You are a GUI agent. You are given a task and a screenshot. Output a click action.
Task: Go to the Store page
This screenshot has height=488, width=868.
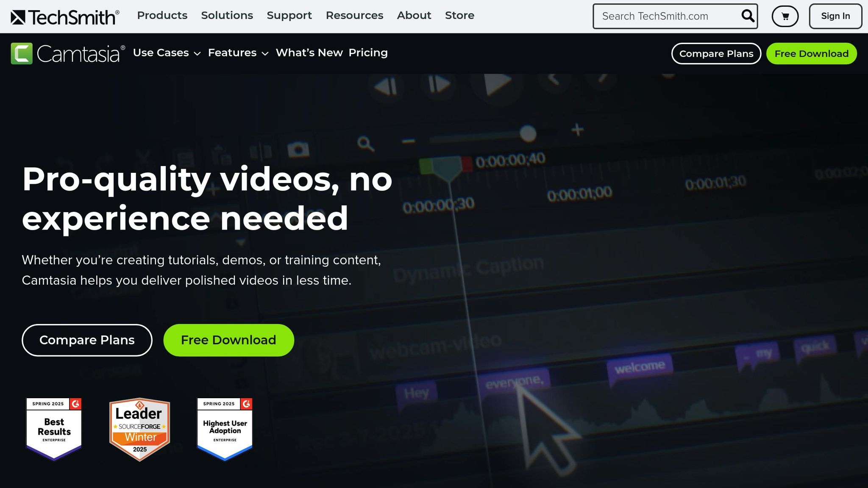point(459,15)
